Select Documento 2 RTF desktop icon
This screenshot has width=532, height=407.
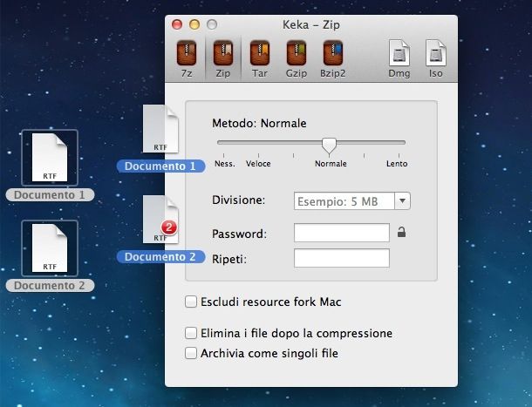point(50,248)
